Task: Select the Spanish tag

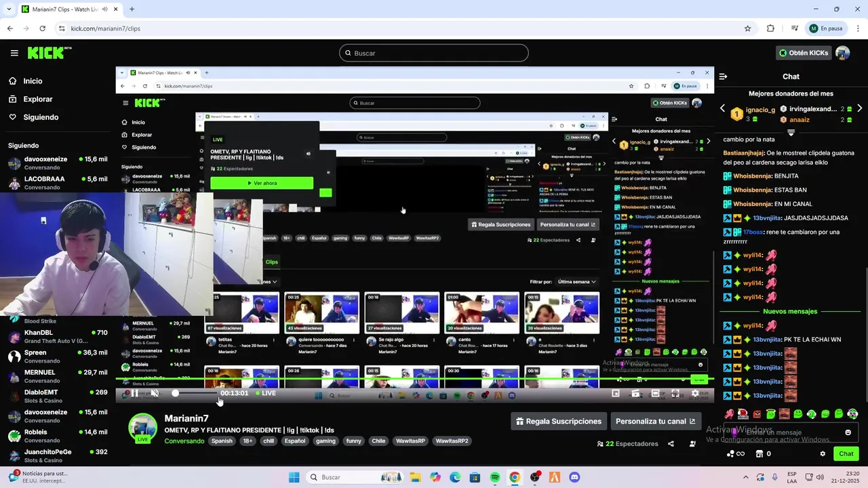Action: point(222,441)
